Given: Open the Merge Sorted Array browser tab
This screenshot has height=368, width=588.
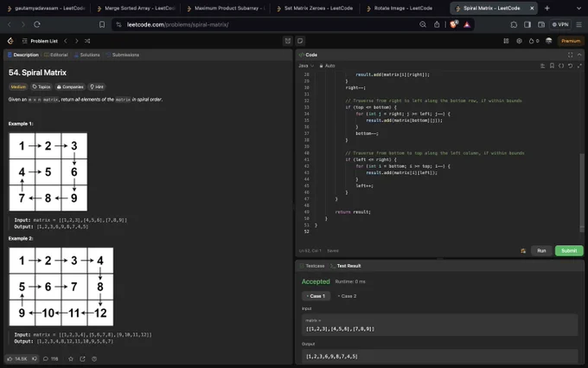Looking at the screenshot, I should pos(136,8).
